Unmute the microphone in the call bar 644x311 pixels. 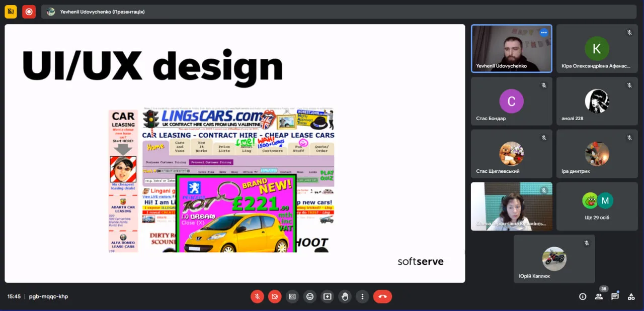pos(257,296)
